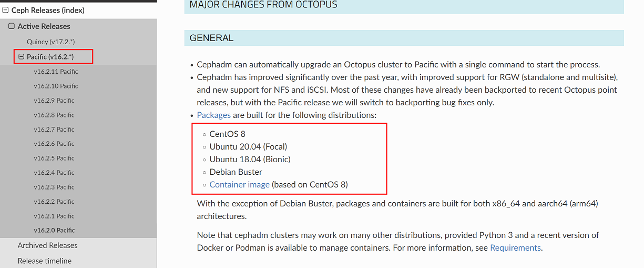Screen dimensions: 644x268
Task: Select v16.2.1 Pacific in sidebar
Action: (54, 216)
